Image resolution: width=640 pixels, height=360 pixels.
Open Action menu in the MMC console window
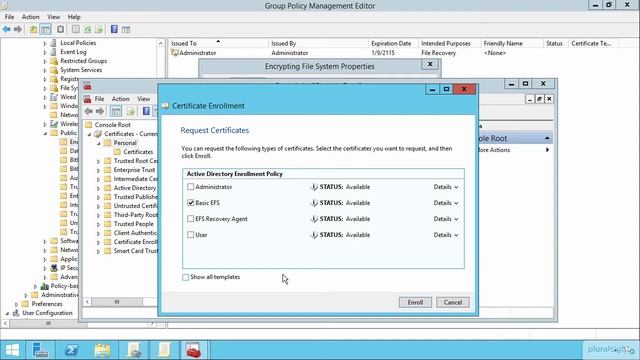point(120,99)
